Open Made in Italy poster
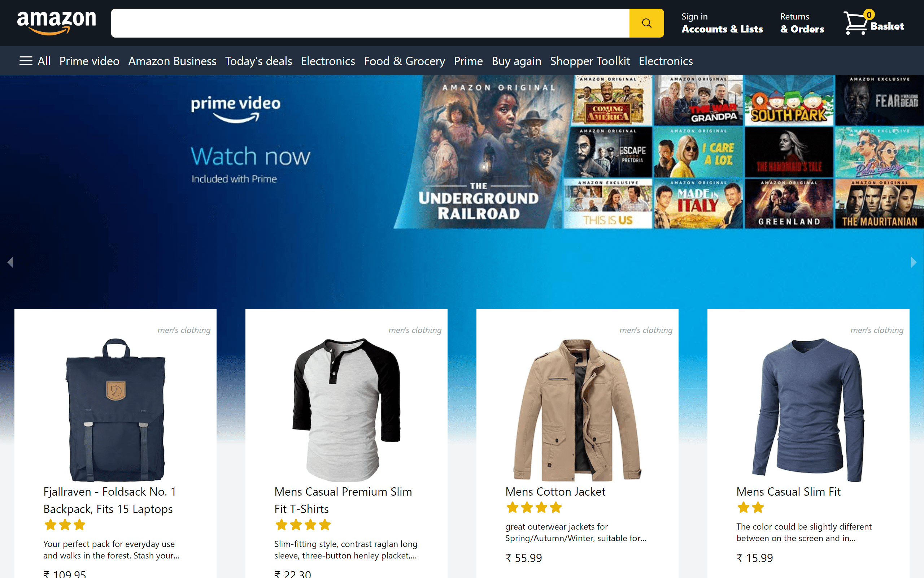The image size is (924, 578). [x=699, y=204]
